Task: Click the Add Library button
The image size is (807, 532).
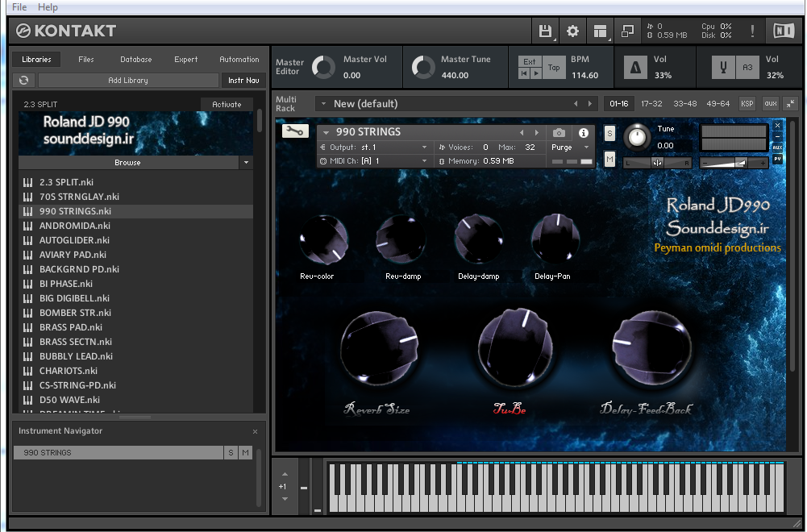Action: (128, 81)
